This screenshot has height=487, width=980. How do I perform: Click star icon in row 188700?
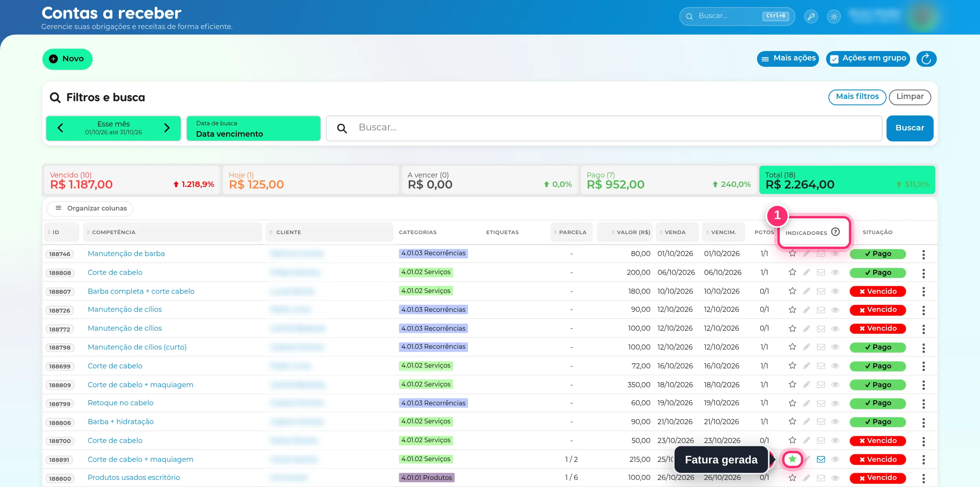coord(792,441)
